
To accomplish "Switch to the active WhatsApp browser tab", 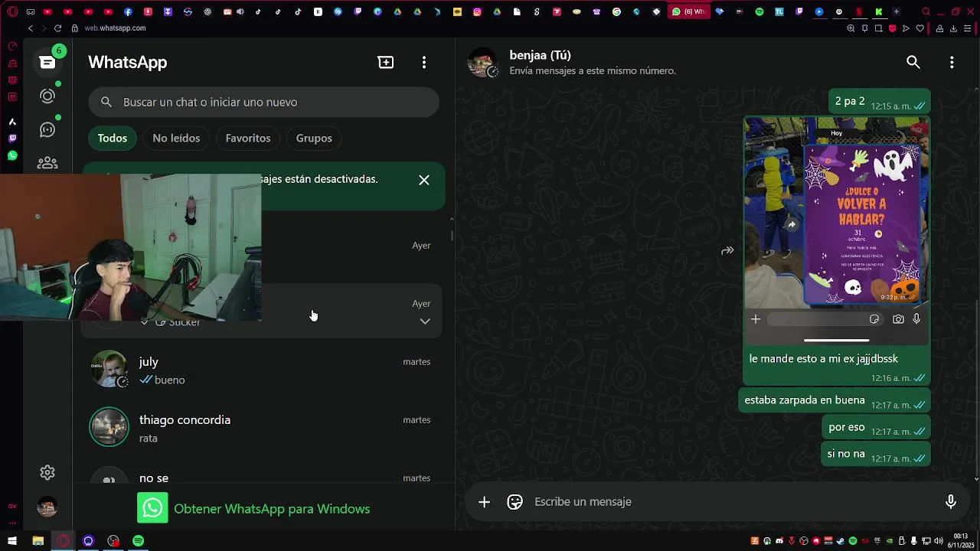I will (x=688, y=11).
